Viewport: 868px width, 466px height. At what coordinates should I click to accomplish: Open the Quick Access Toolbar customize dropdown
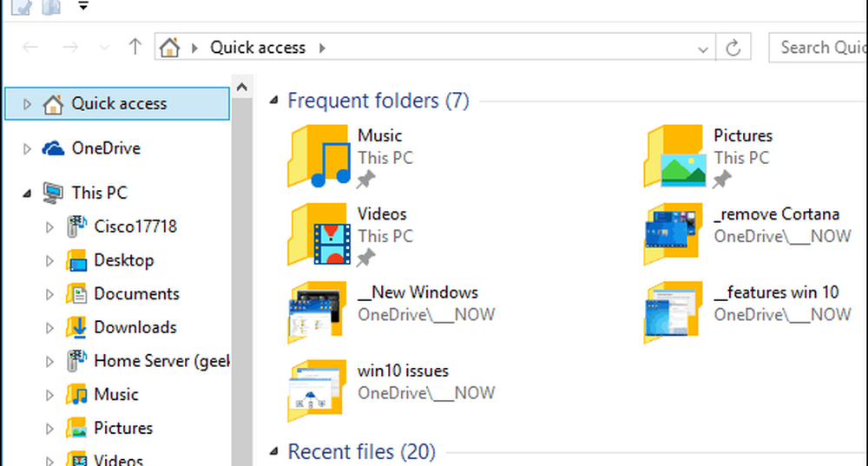click(x=82, y=7)
